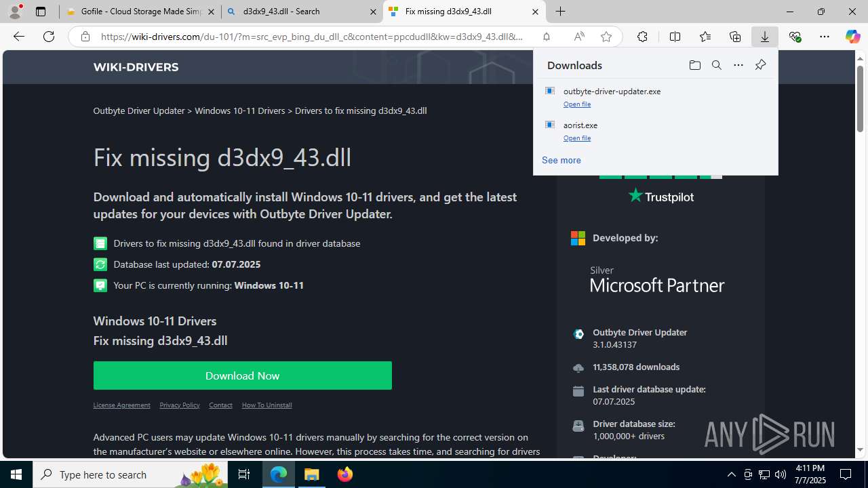Open Outbyte Driver Updater breadcrumb link
Image resolution: width=868 pixels, height=488 pixels.
tap(139, 110)
